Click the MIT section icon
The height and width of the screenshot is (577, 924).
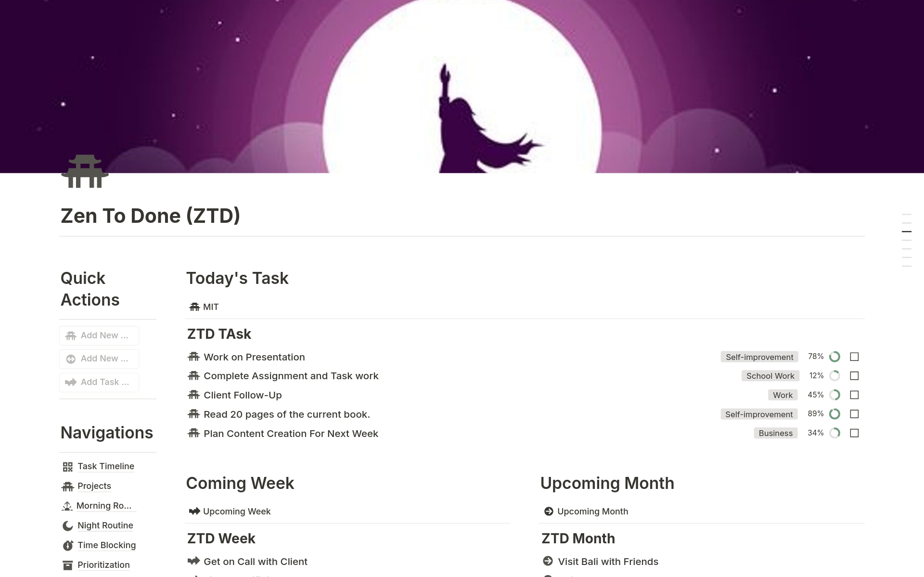point(195,307)
